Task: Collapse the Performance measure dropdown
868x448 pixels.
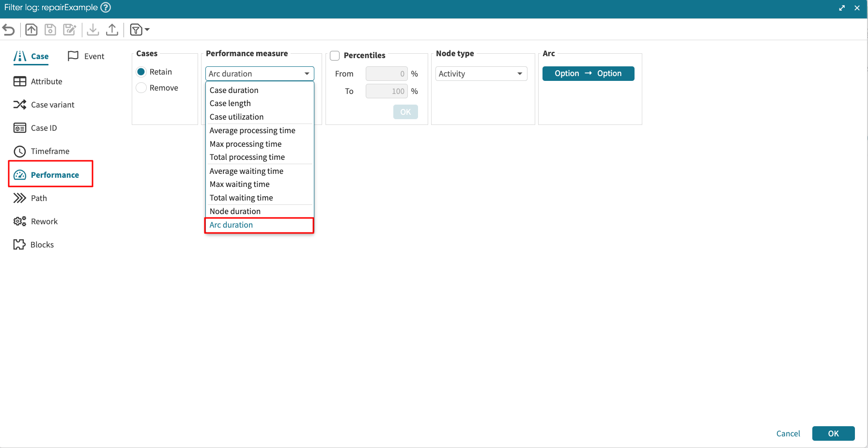Action: (260, 74)
